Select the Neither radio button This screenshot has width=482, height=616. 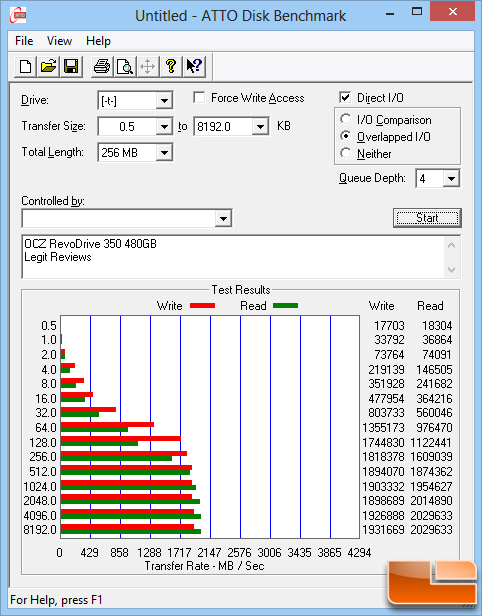[x=346, y=153]
